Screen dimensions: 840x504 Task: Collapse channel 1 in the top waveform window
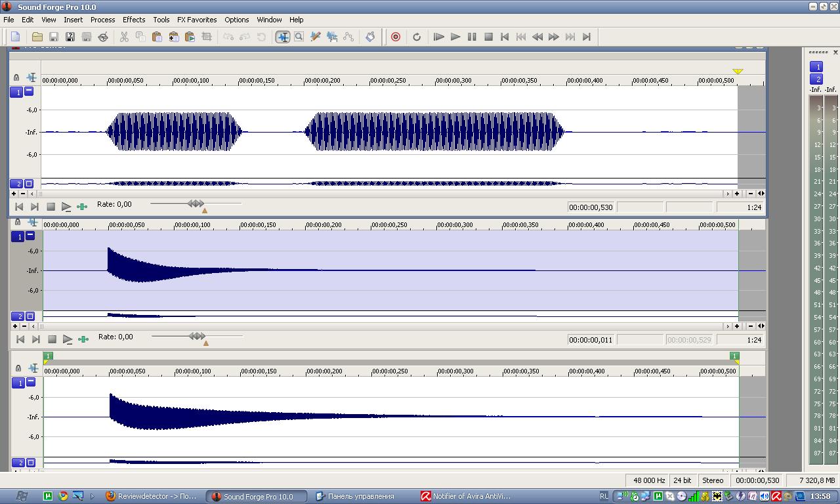click(29, 92)
